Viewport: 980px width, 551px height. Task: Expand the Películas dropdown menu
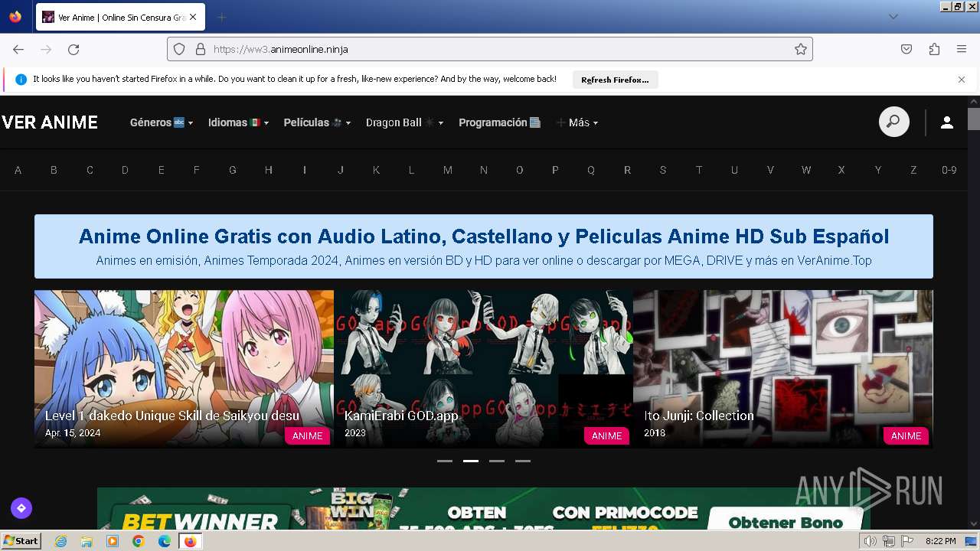pyautogui.click(x=317, y=122)
